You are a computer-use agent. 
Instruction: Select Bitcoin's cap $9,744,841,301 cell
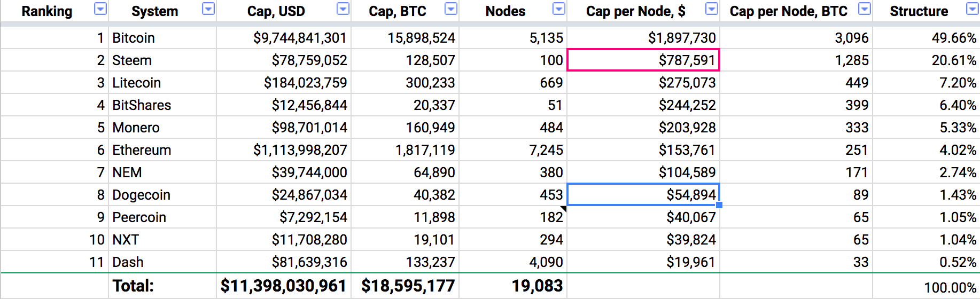[284, 38]
